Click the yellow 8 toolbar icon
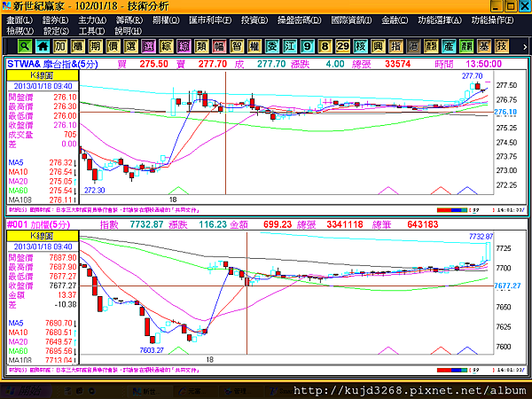This screenshot has width=532, height=399. [x=325, y=46]
